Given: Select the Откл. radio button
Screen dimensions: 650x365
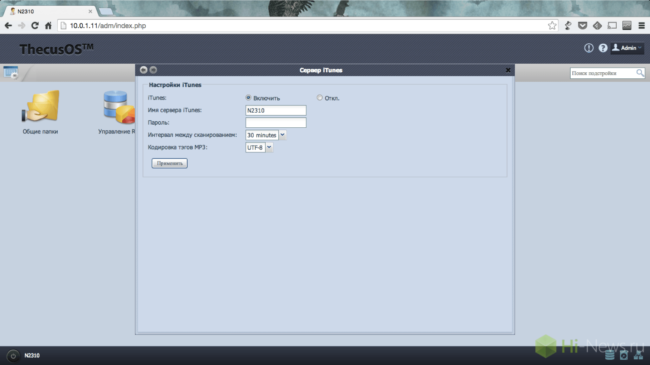Looking at the screenshot, I should [x=320, y=98].
